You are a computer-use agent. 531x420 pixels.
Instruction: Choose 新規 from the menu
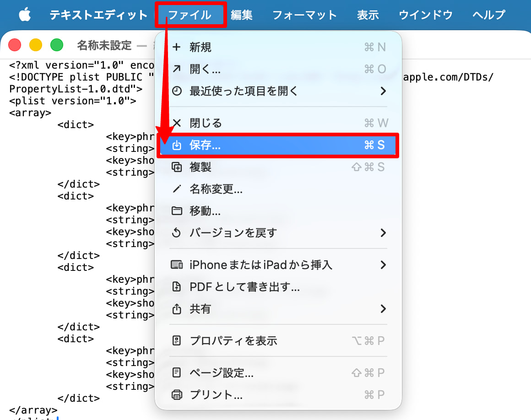pyautogui.click(x=278, y=47)
